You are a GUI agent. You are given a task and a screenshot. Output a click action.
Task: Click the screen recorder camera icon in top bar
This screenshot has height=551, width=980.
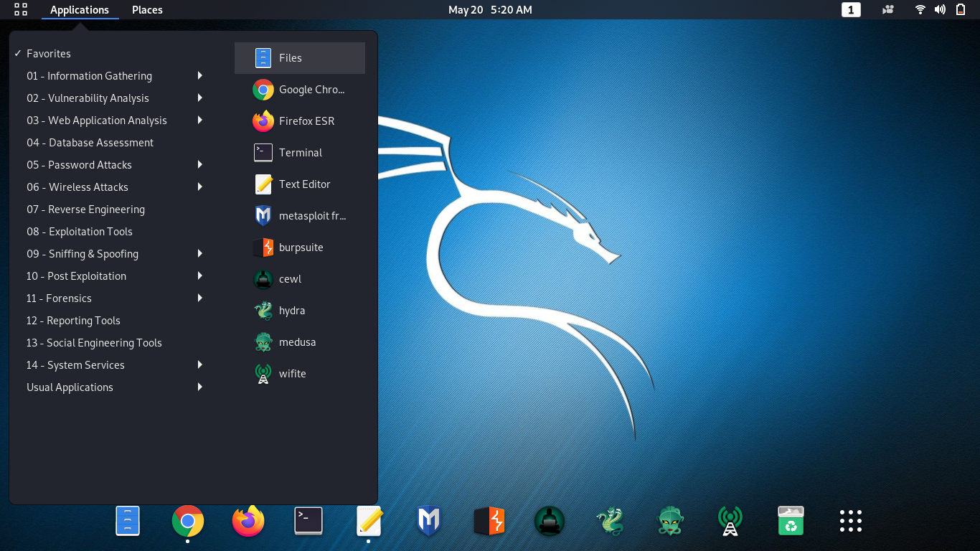point(888,9)
